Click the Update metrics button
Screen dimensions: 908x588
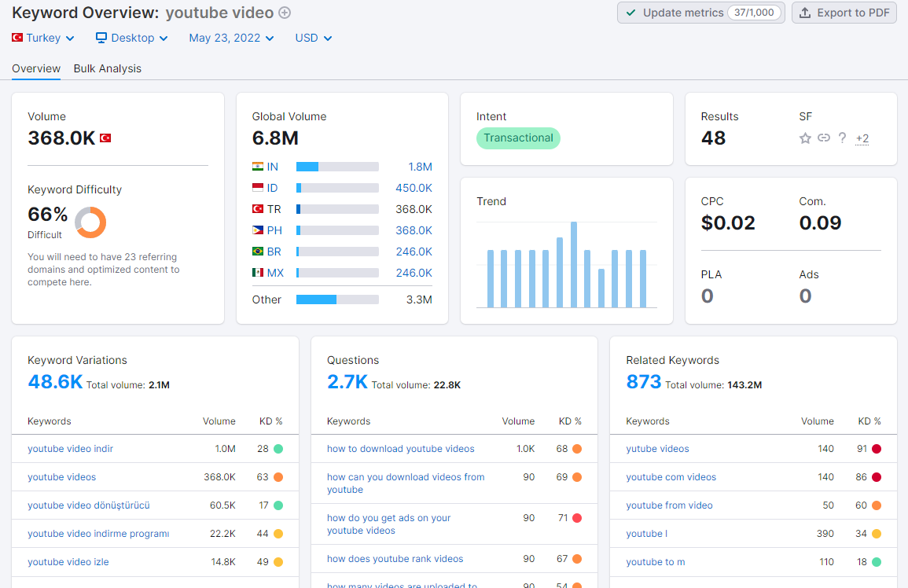(700, 13)
